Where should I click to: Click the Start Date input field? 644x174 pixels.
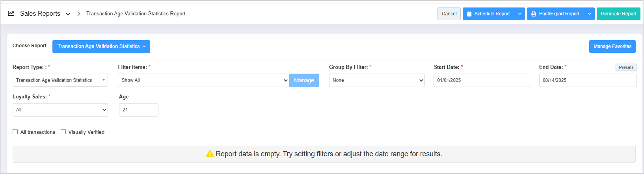click(x=482, y=80)
